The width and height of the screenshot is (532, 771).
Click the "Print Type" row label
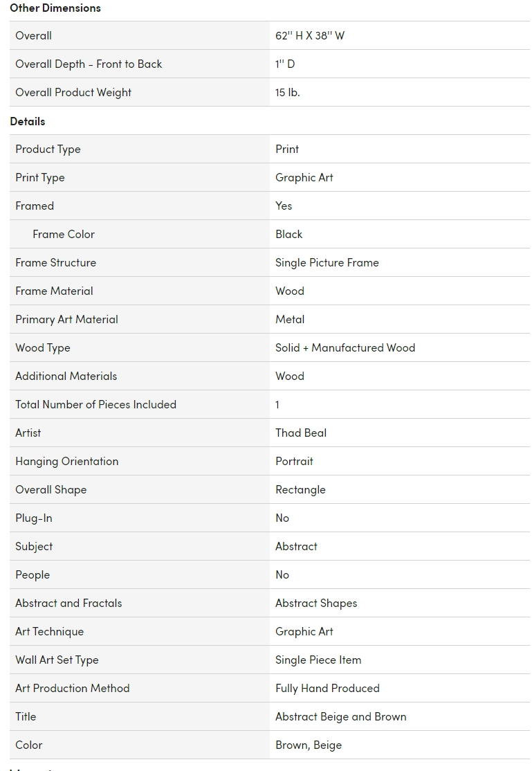[40, 178]
